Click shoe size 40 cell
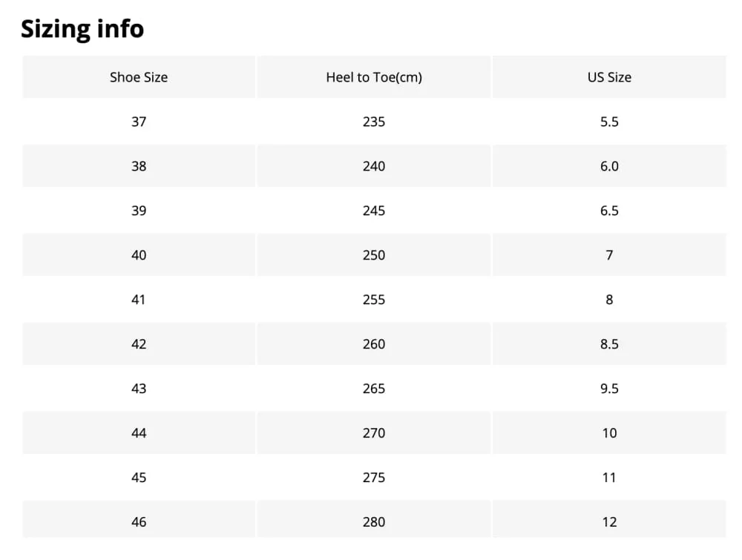Image resolution: width=742 pixels, height=560 pixels. click(x=139, y=255)
